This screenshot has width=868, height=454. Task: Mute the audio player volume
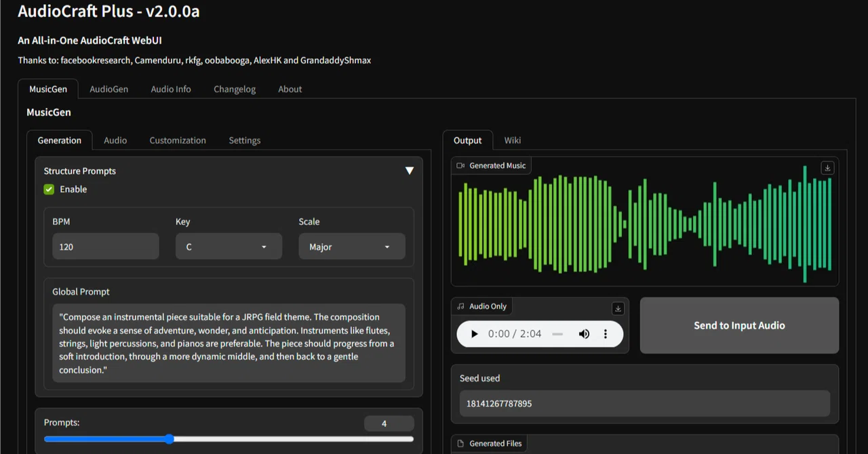[x=584, y=334]
